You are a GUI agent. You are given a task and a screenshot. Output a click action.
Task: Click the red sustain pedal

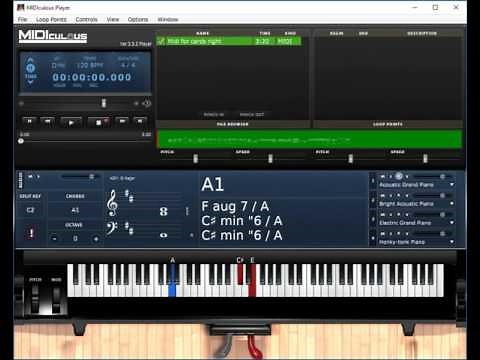(255, 347)
